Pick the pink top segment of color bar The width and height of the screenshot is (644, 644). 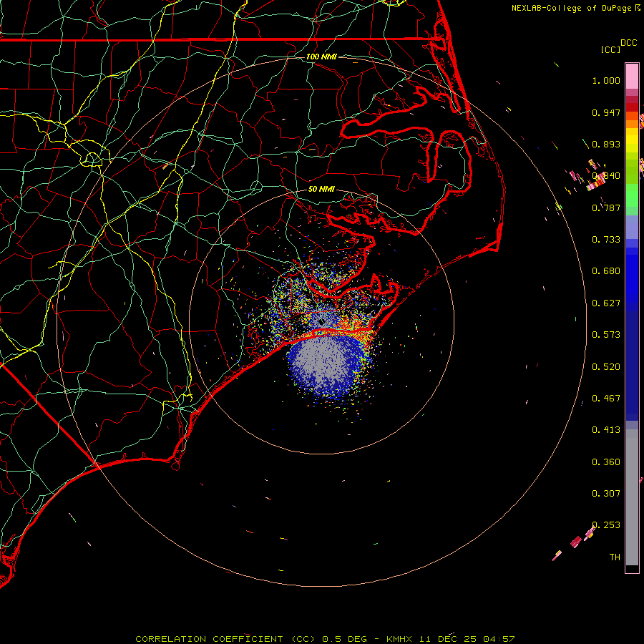[x=632, y=77]
